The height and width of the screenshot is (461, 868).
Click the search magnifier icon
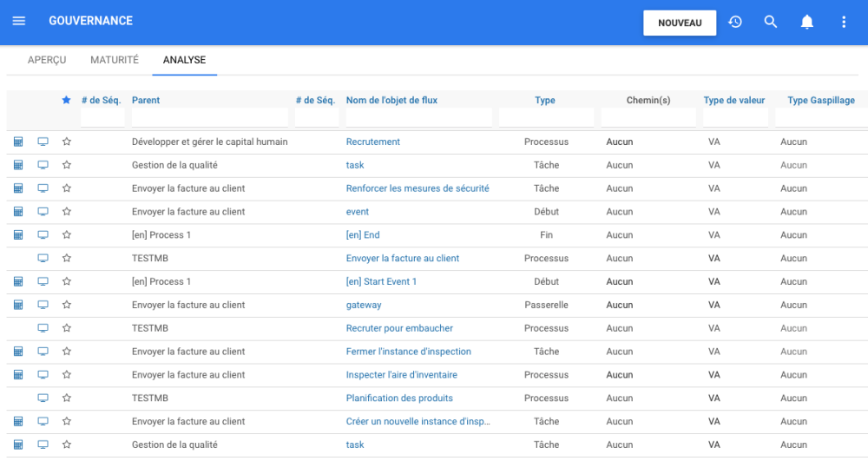(x=771, y=22)
